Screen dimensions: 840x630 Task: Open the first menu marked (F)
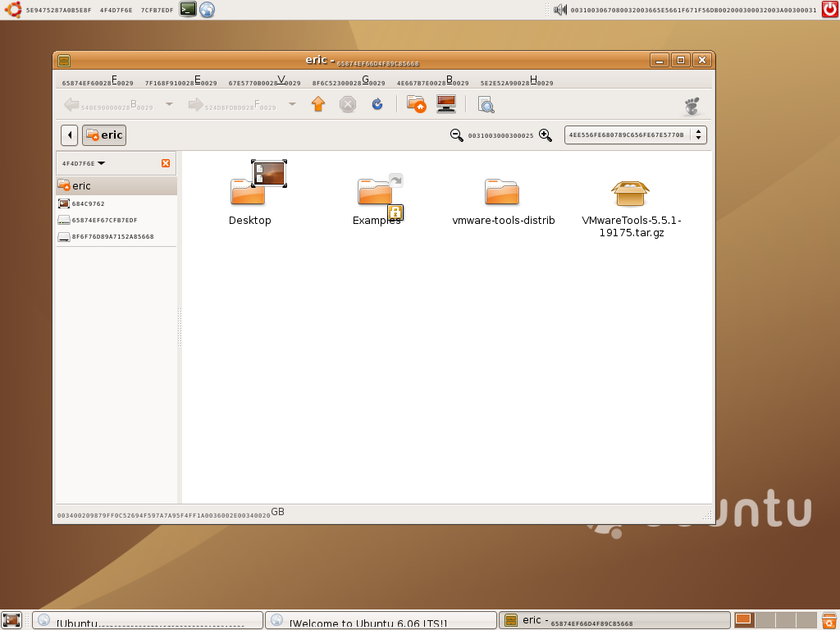point(98,81)
